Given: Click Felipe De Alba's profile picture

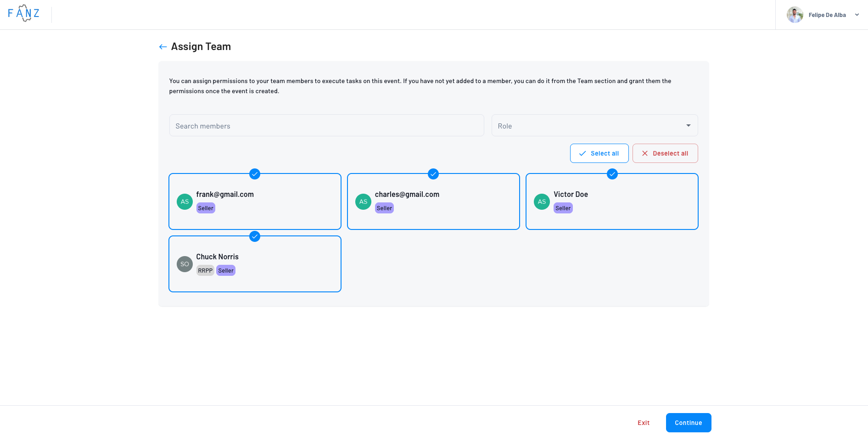Looking at the screenshot, I should (x=795, y=15).
